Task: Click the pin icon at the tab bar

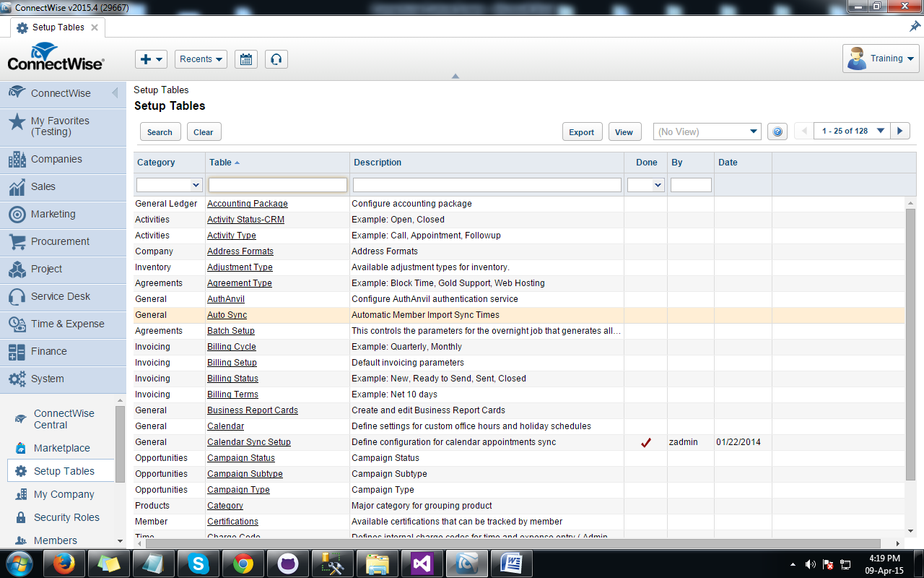Action: coord(915,27)
